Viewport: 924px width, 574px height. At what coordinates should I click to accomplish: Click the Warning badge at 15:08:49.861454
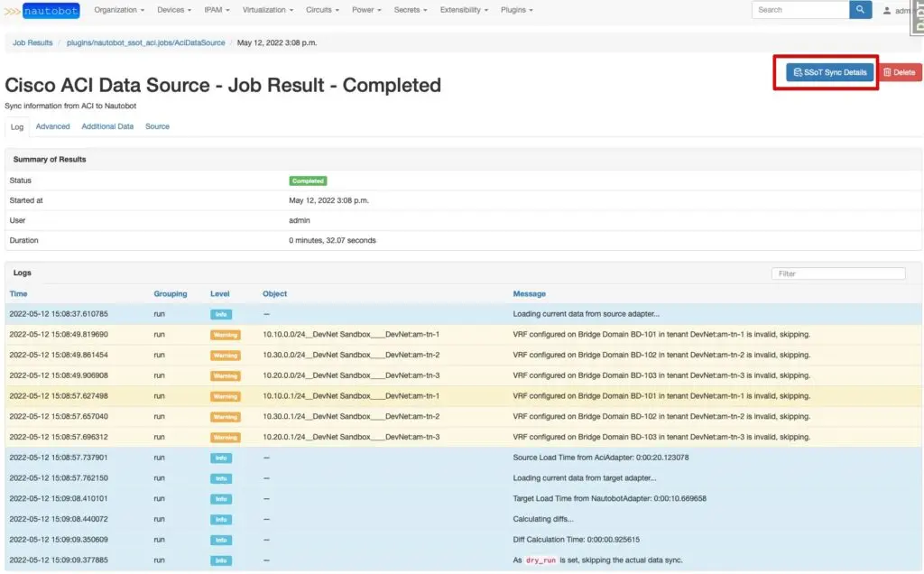(225, 356)
